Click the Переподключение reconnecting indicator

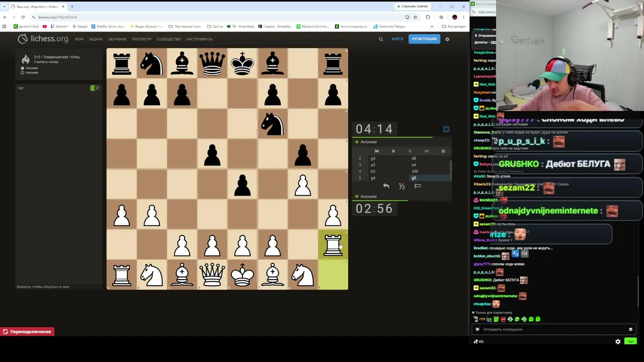coord(27,332)
